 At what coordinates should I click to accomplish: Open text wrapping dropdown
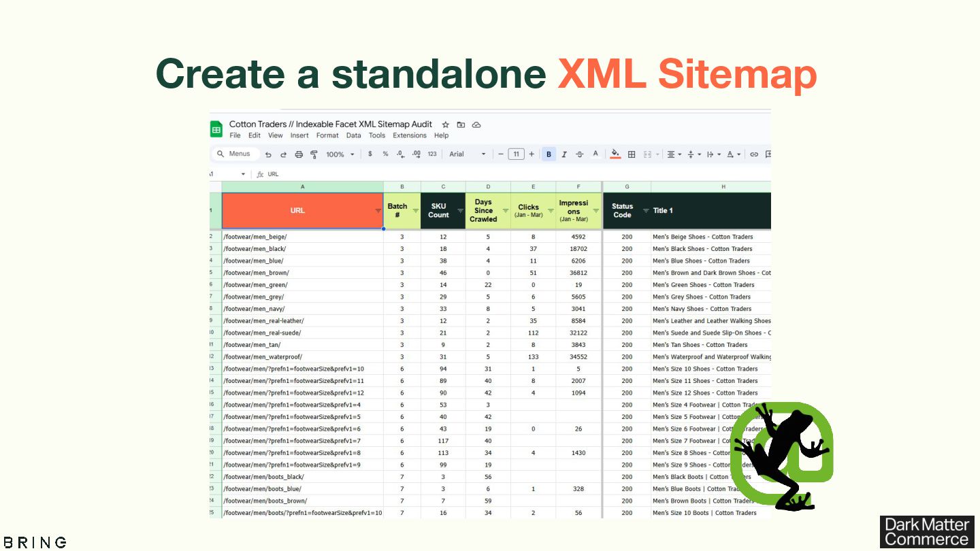pos(713,154)
